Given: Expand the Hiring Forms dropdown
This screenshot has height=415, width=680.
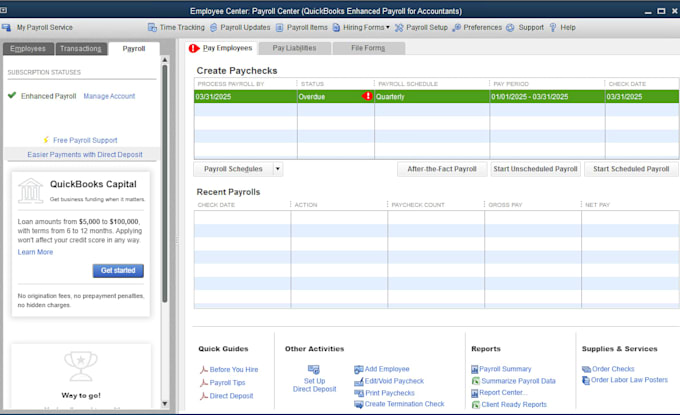Looking at the screenshot, I should pyautogui.click(x=388, y=27).
